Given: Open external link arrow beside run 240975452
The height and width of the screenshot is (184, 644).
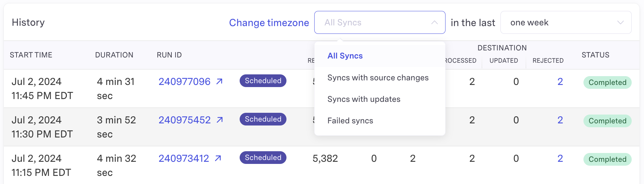Looking at the screenshot, I should [220, 120].
